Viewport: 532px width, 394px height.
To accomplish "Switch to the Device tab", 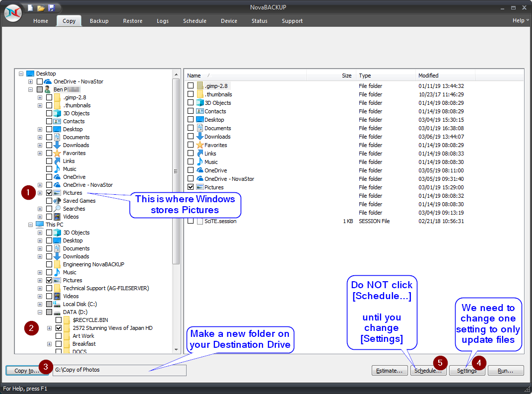I will (x=229, y=21).
